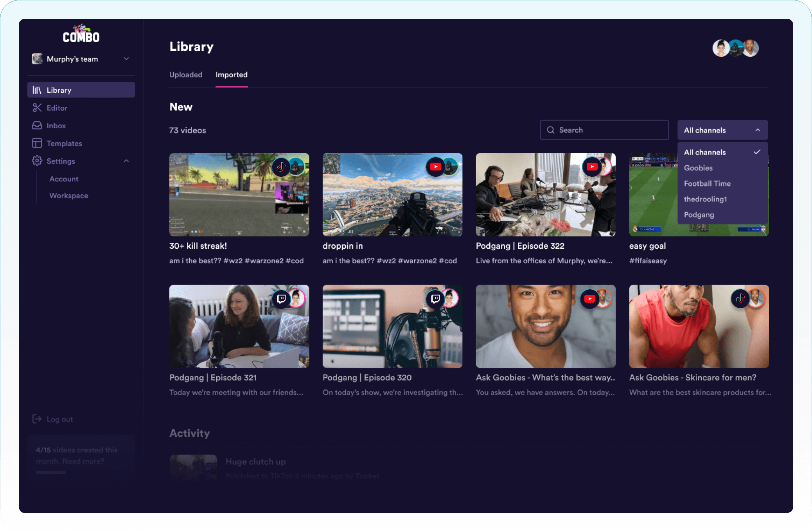
Task: Click the Settings gear icon
Action: [37, 161]
